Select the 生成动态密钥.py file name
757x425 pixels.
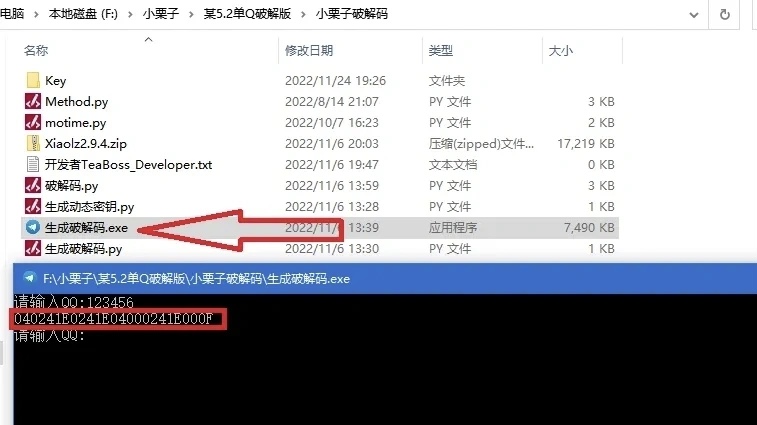[x=89, y=207]
